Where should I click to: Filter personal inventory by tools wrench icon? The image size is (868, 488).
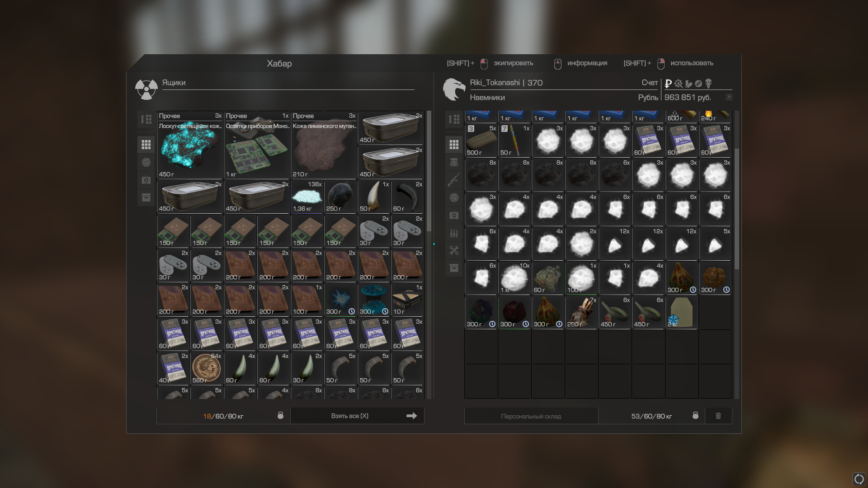pos(454,250)
